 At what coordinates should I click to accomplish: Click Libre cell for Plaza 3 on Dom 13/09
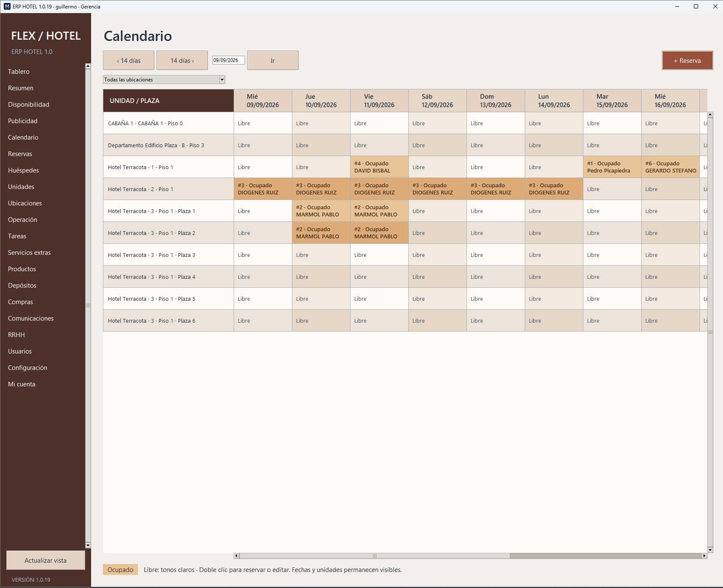[x=496, y=255]
